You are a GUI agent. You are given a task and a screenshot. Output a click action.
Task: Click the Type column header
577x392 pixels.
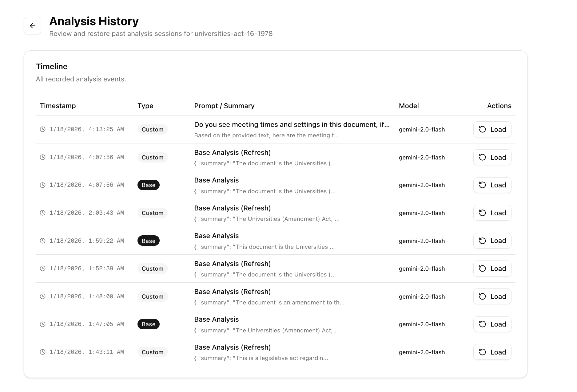145,106
